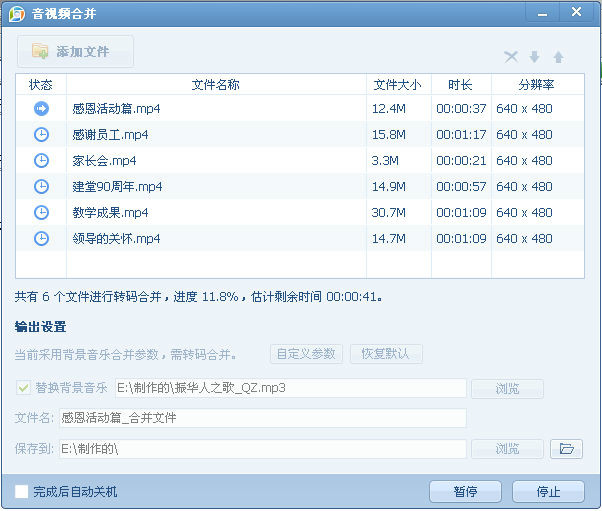Click waiting clock icon of 家长会.mp4
The image size is (602, 511).
(41, 160)
